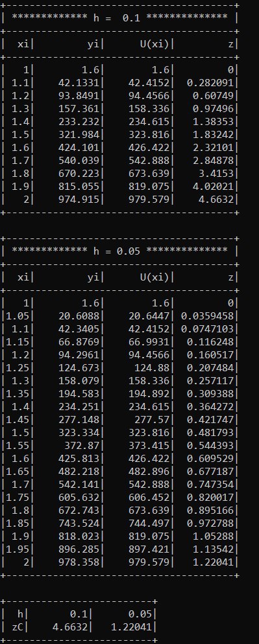Select yi value 20.6088
Screen dimensions: 259x644
(x=79, y=316)
